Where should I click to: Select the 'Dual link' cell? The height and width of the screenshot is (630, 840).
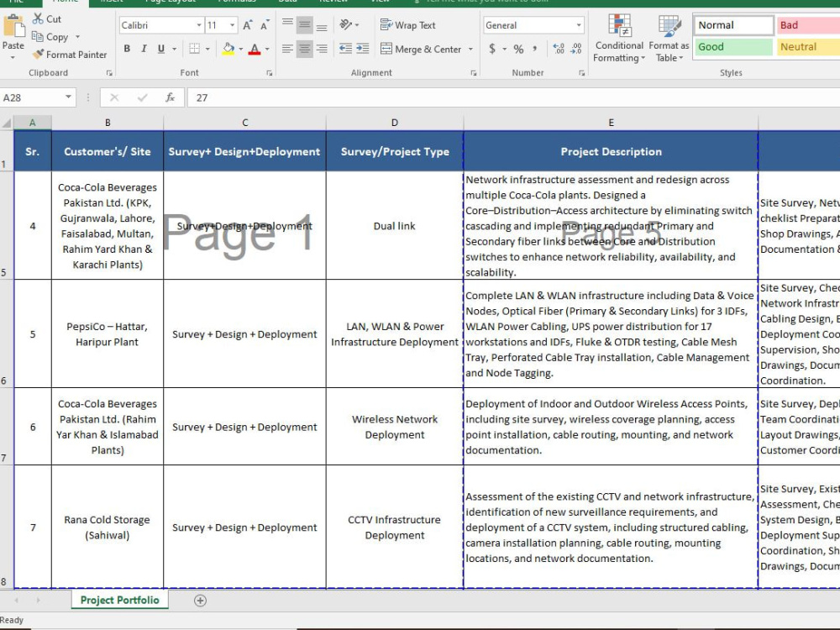[x=394, y=225]
